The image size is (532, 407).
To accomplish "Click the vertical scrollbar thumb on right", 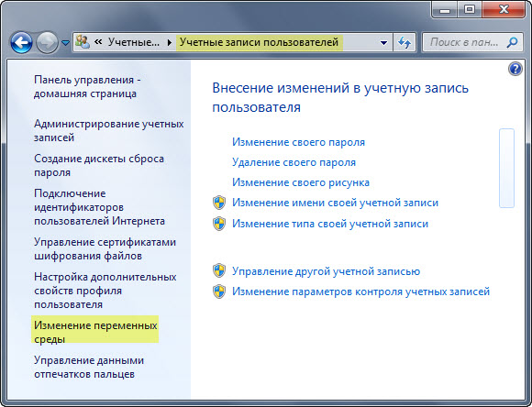I will click(x=506, y=168).
